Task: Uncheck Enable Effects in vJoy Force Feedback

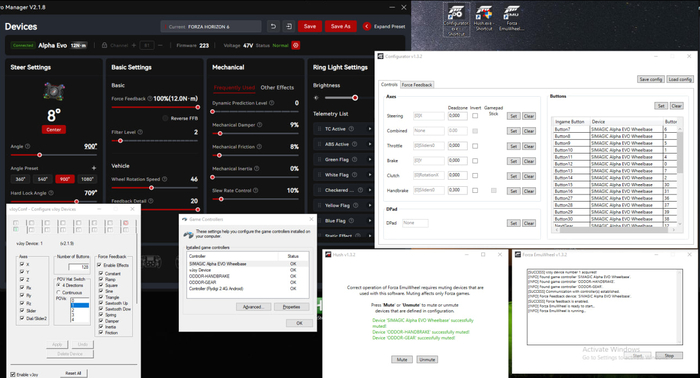Action: point(100,265)
